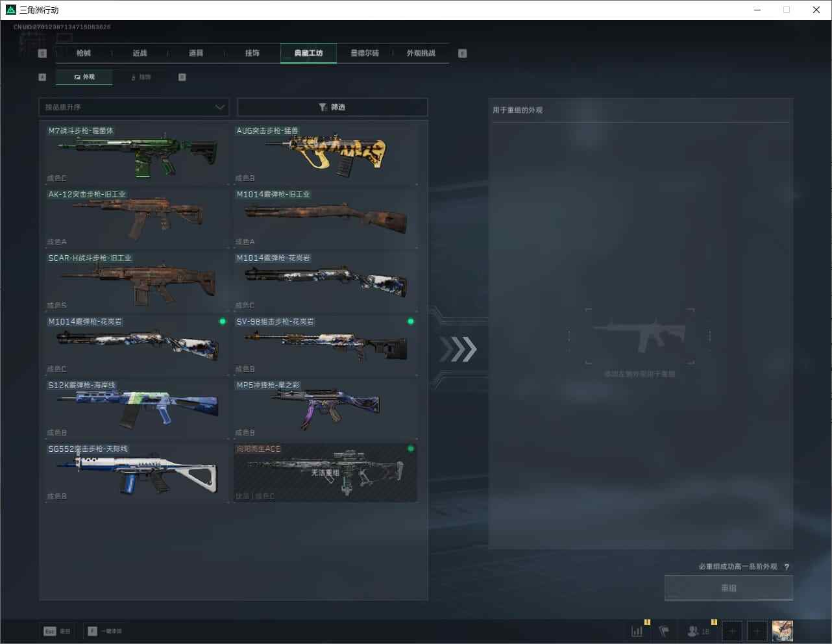Image resolution: width=832 pixels, height=644 pixels.
Task: Click the Esc 返回 button
Action: [57, 631]
